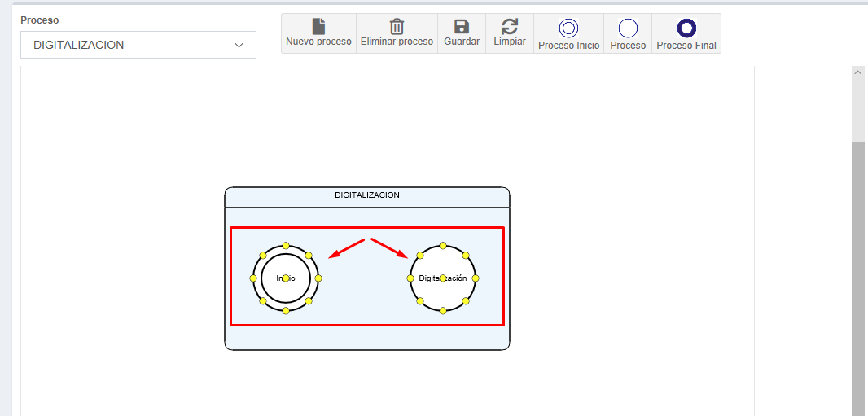868x416 pixels.
Task: Select the Proceso Inicio double-circle tool
Action: click(568, 29)
